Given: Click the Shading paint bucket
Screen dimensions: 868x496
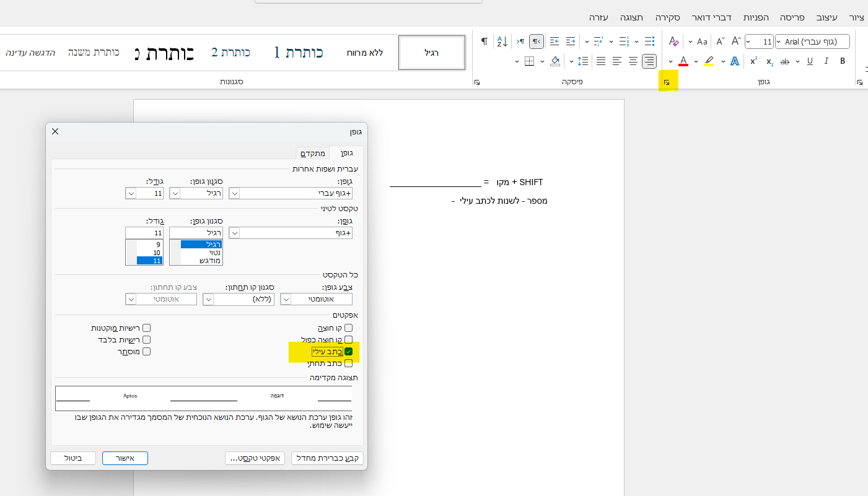Looking at the screenshot, I should (x=555, y=61).
